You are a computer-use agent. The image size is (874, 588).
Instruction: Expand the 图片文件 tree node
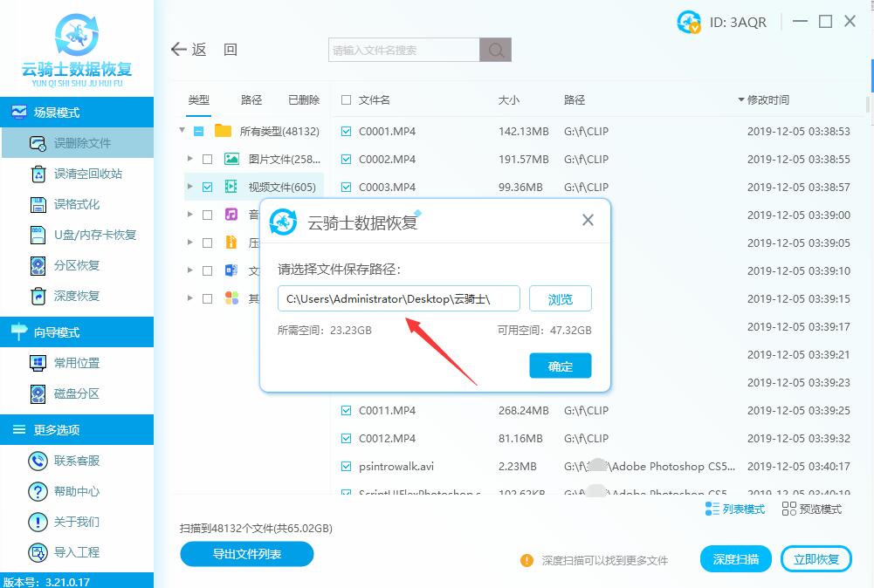click(x=190, y=159)
